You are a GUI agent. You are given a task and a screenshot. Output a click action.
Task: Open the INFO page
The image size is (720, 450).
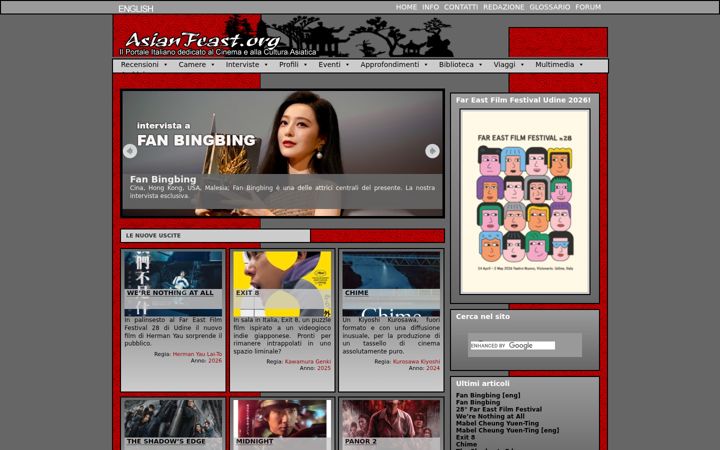[x=431, y=7]
